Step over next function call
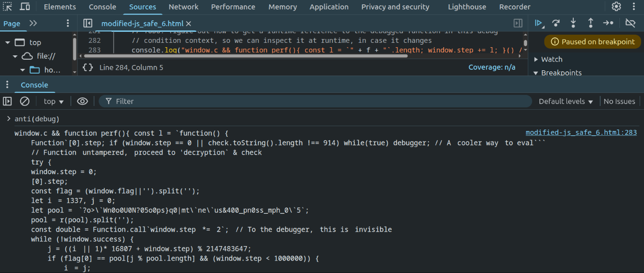The height and width of the screenshot is (273, 644). point(556,23)
